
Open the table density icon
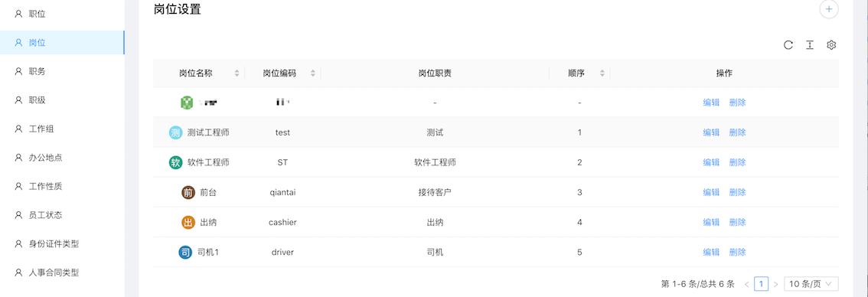pos(809,45)
